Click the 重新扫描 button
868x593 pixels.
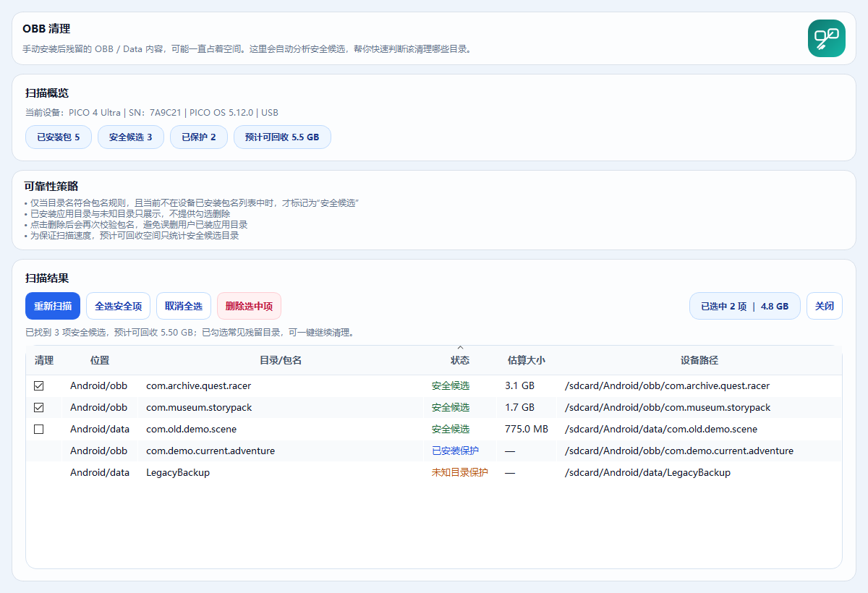53,306
